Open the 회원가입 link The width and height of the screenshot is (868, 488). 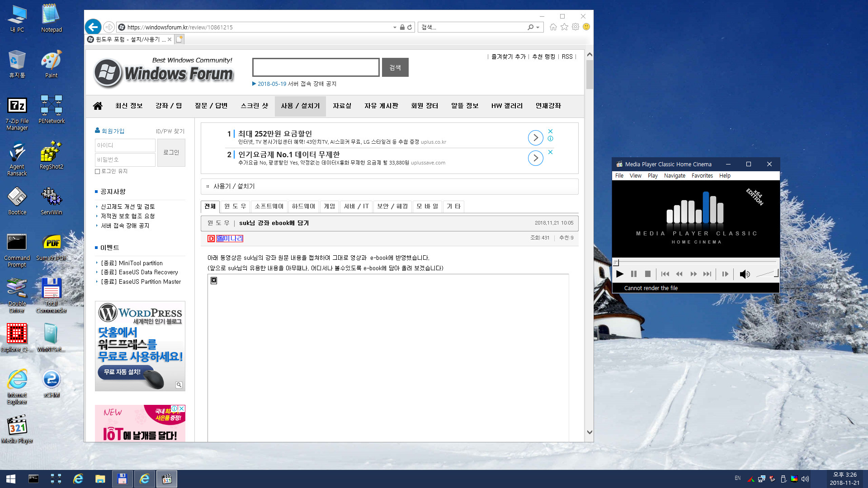[x=113, y=131]
